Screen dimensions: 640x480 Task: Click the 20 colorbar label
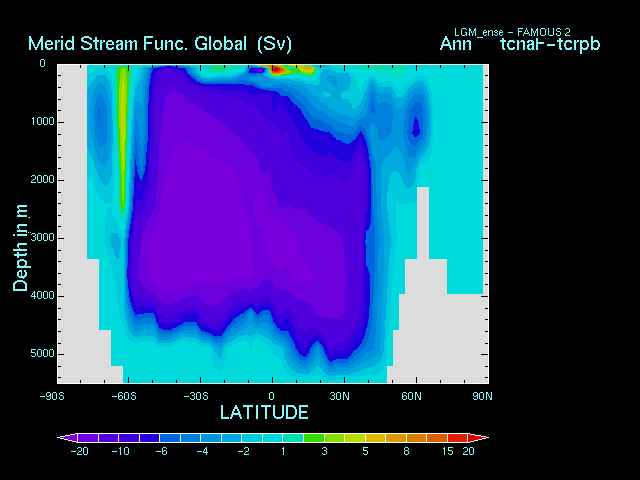[x=468, y=451]
